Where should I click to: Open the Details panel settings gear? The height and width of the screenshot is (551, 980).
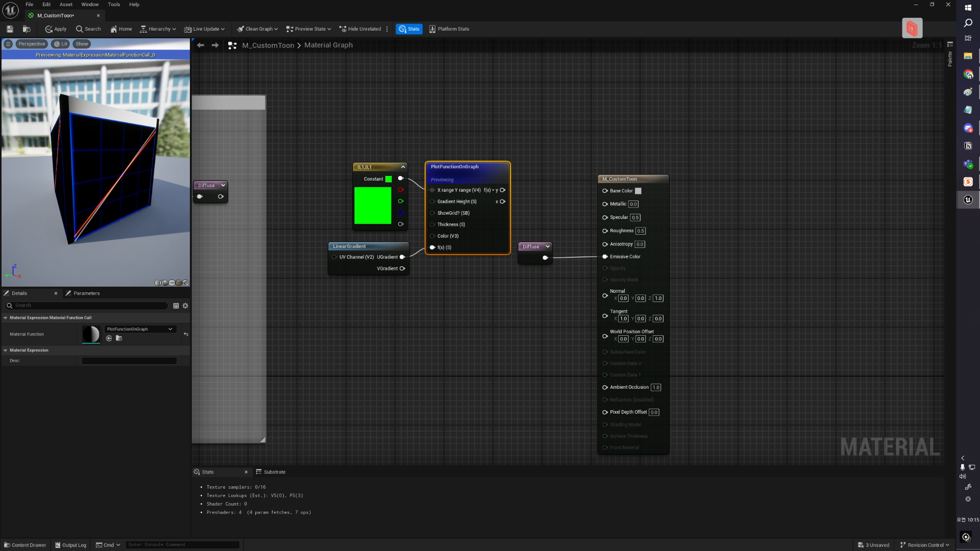185,306
